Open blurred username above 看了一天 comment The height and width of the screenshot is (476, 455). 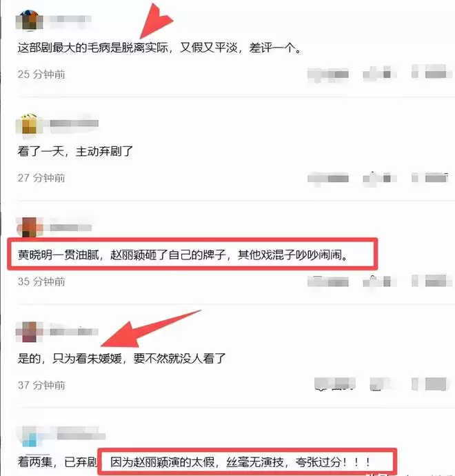[x=74, y=123]
